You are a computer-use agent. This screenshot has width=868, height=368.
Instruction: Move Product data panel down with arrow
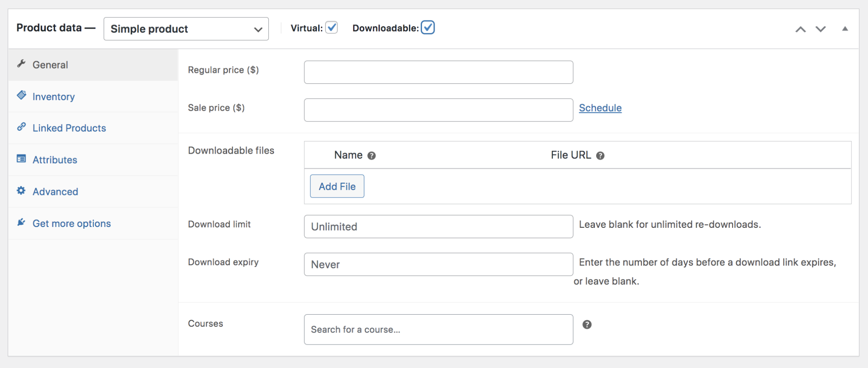pyautogui.click(x=821, y=29)
